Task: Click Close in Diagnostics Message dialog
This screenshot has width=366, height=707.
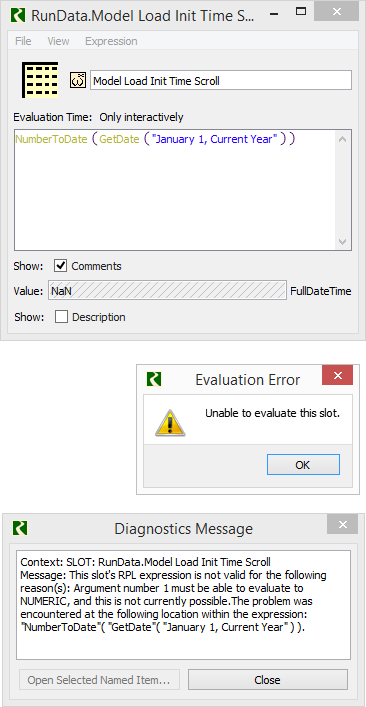Action: 267,679
